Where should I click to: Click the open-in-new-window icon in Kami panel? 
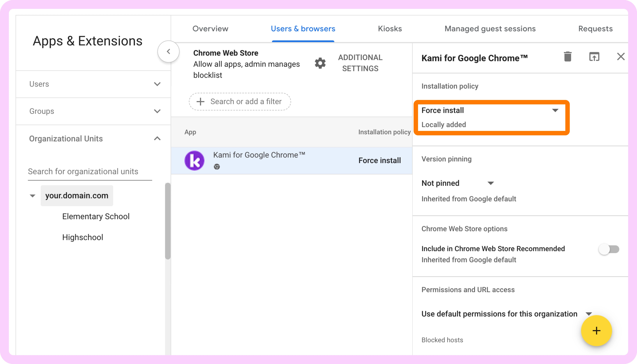click(594, 57)
